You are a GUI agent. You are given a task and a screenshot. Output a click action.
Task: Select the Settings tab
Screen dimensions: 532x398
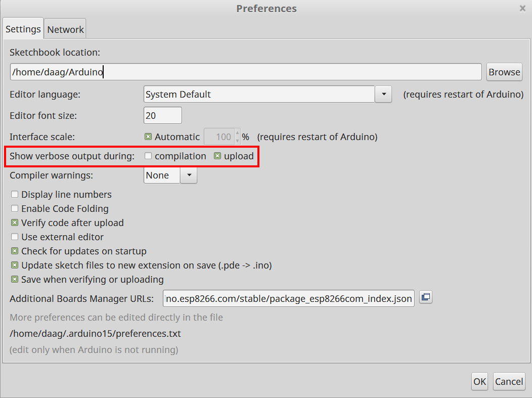pos(23,29)
